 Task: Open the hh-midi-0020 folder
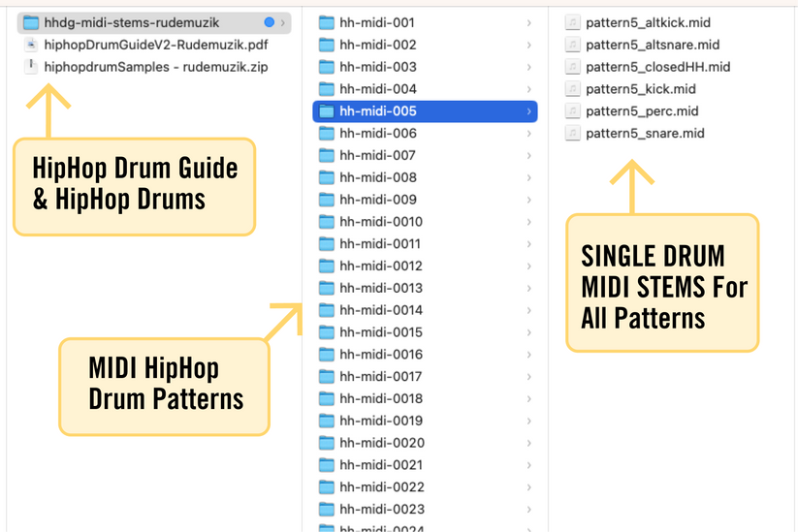pos(381,443)
